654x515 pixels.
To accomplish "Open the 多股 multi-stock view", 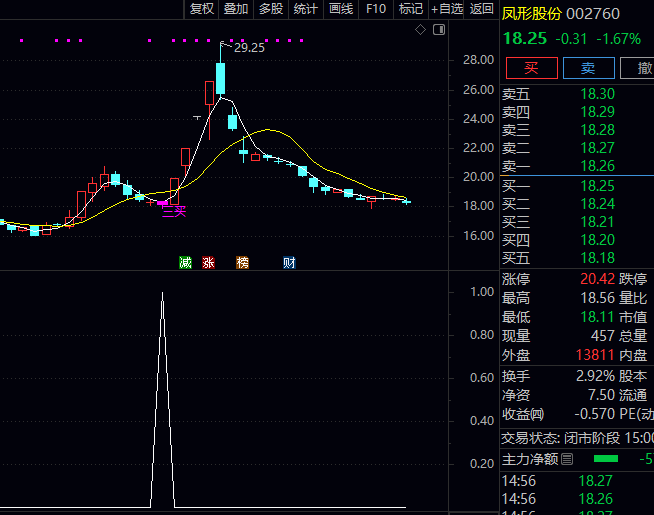I will point(271,9).
